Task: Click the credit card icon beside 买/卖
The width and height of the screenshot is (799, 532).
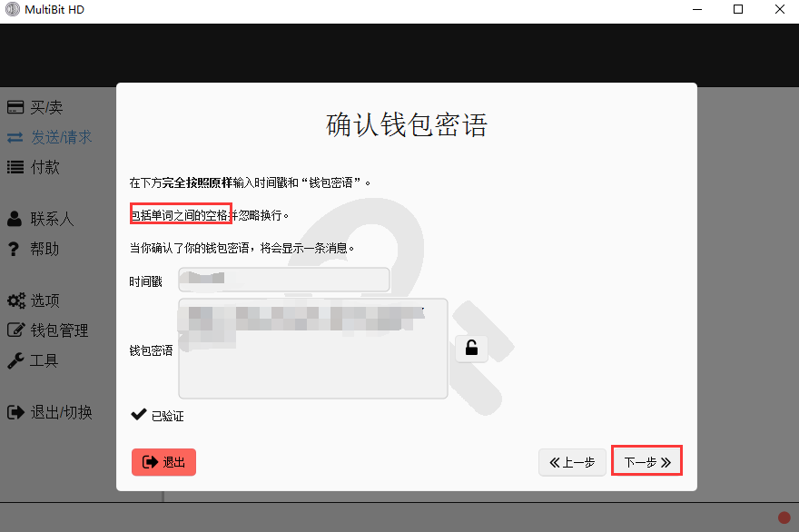Action: pos(15,107)
